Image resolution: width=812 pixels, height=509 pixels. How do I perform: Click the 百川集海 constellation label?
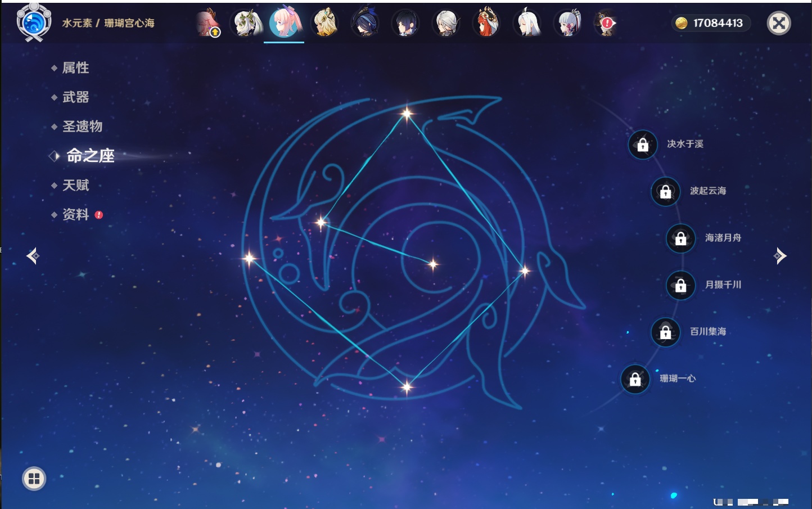tap(708, 331)
